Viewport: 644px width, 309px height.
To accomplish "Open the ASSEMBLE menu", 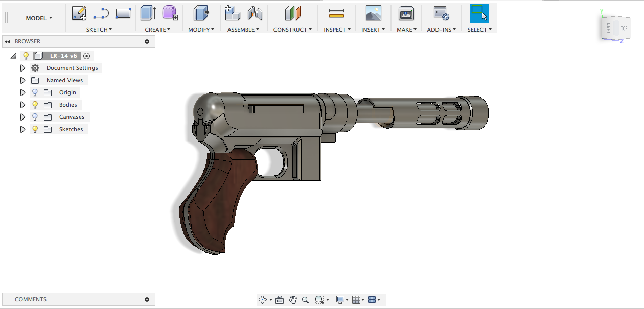I will click(243, 30).
